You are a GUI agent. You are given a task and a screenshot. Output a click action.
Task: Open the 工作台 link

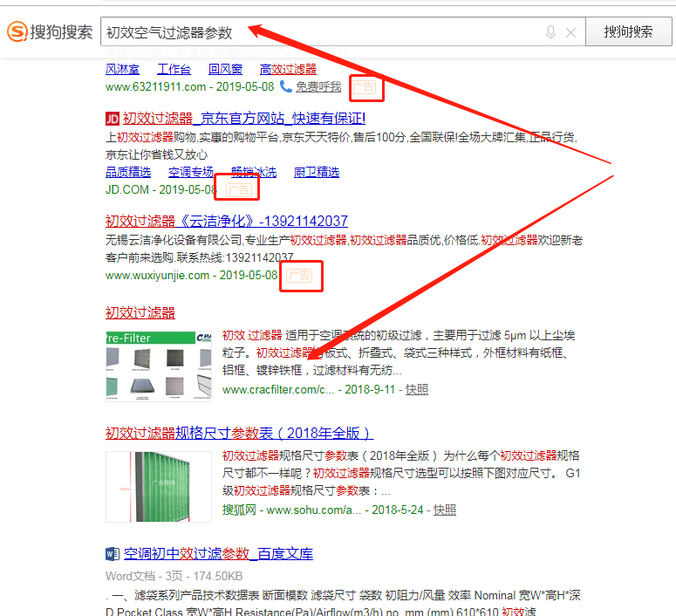coord(174,69)
